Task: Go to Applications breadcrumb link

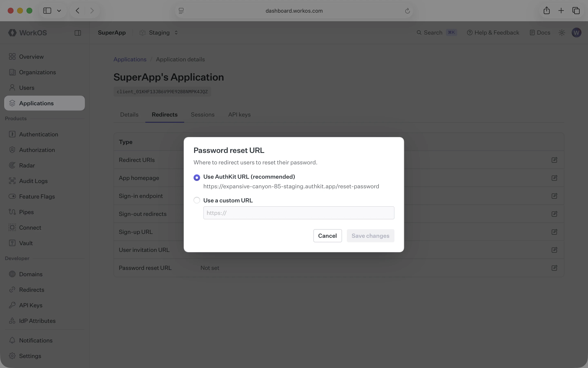Action: pyautogui.click(x=130, y=59)
